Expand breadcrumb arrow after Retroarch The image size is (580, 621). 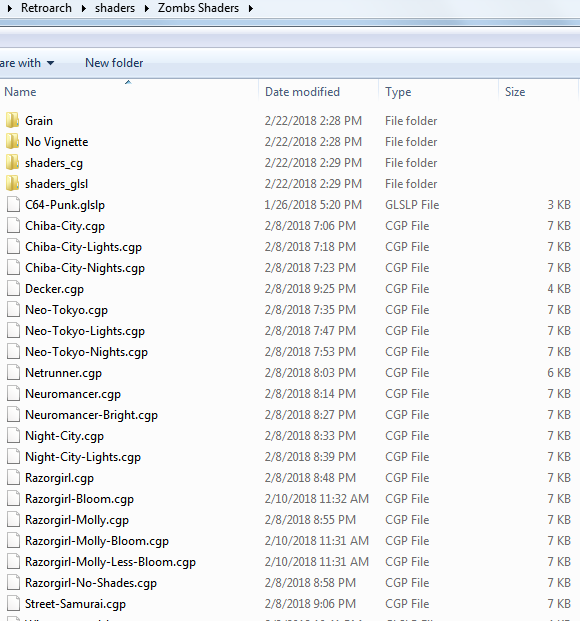point(84,8)
